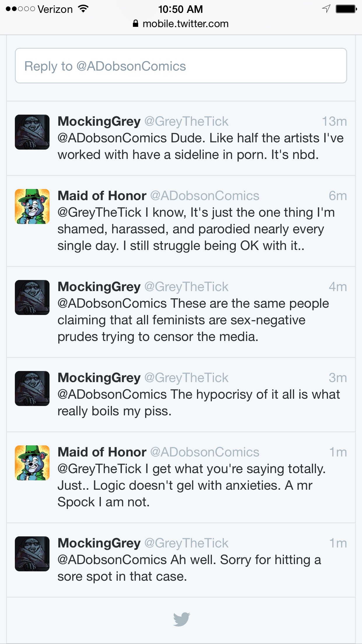
Task: Tap the mobile.twitter.com address bar
Action: 181,24
